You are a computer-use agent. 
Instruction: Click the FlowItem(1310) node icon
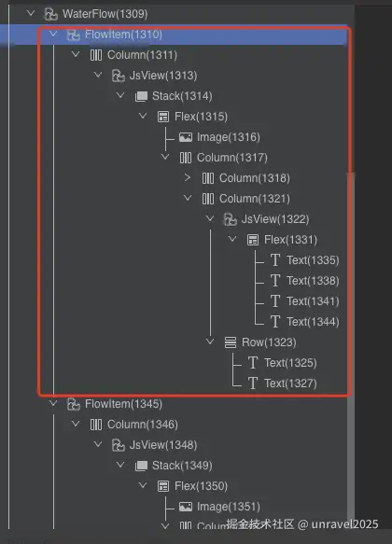click(x=74, y=35)
